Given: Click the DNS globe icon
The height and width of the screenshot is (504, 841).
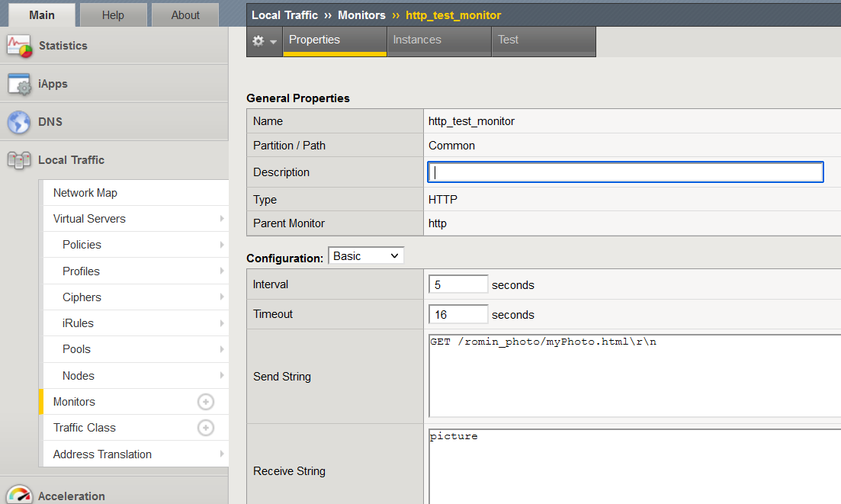Looking at the screenshot, I should [19, 122].
